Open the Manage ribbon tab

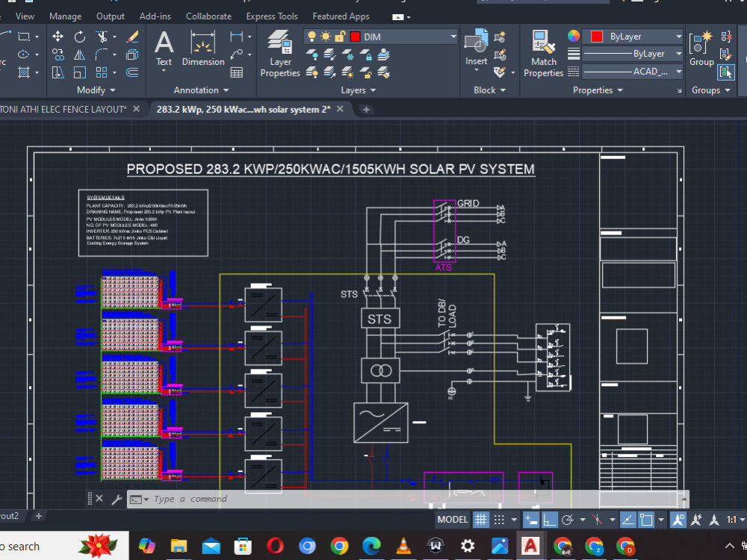65,16
